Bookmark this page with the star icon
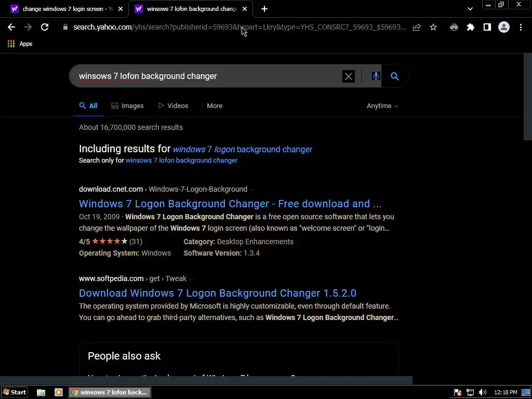Screen dimensions: 532x399 pos(433,27)
